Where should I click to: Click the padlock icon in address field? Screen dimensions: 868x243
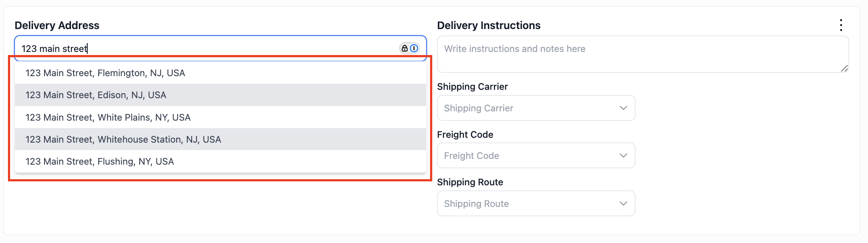click(x=404, y=48)
